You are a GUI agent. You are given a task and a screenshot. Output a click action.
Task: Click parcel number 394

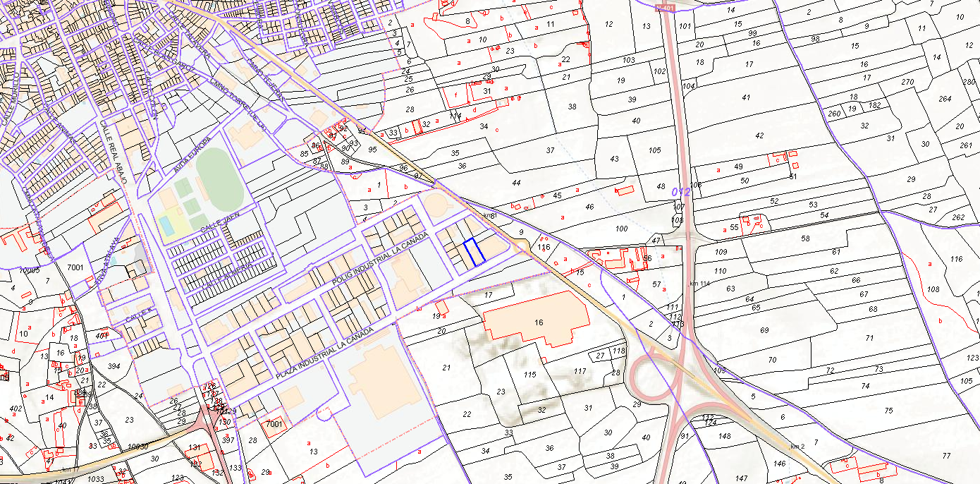tap(113, 366)
